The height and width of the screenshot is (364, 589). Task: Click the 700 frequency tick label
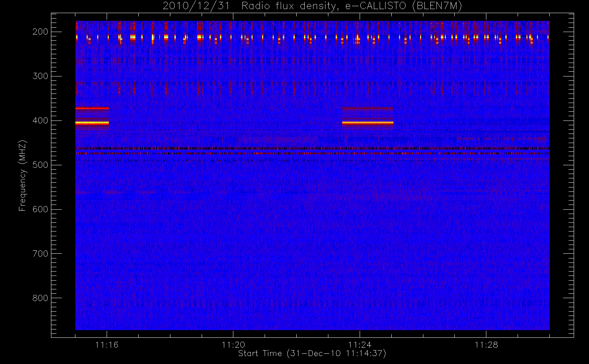click(40, 254)
